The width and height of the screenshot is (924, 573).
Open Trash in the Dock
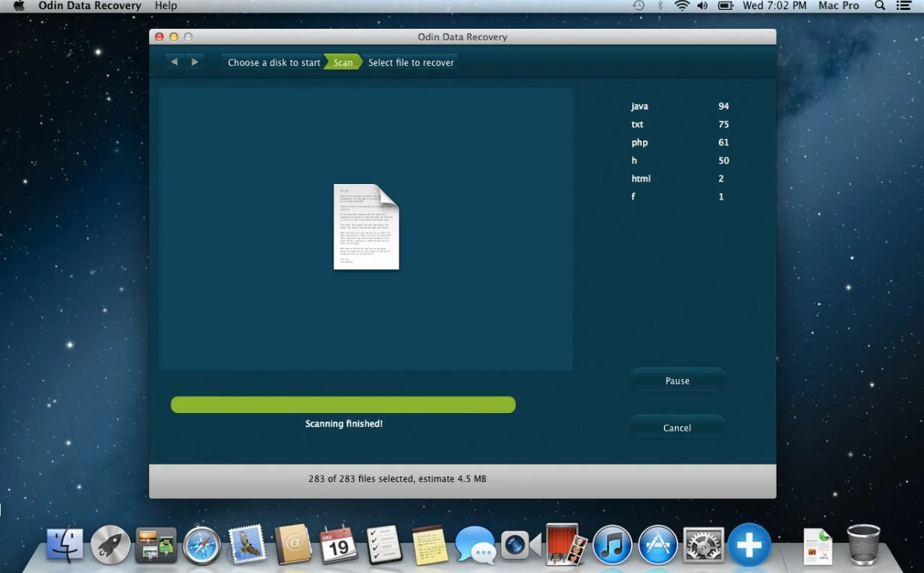click(863, 545)
